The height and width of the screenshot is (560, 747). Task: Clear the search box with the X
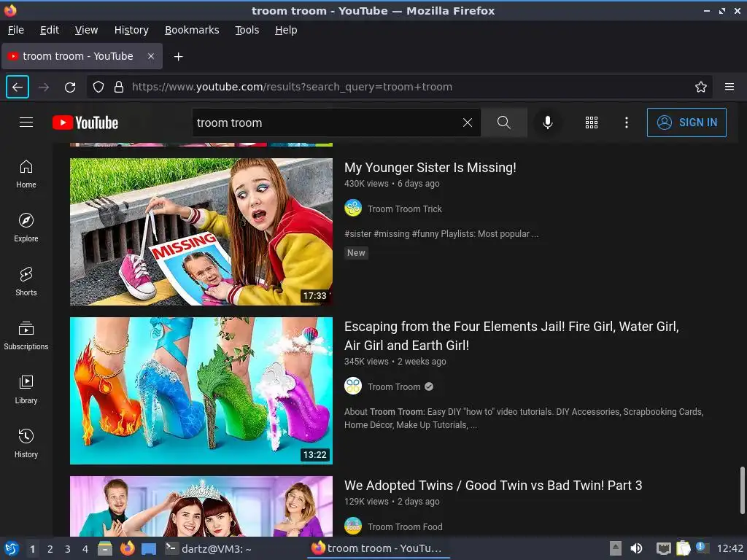tap(468, 122)
